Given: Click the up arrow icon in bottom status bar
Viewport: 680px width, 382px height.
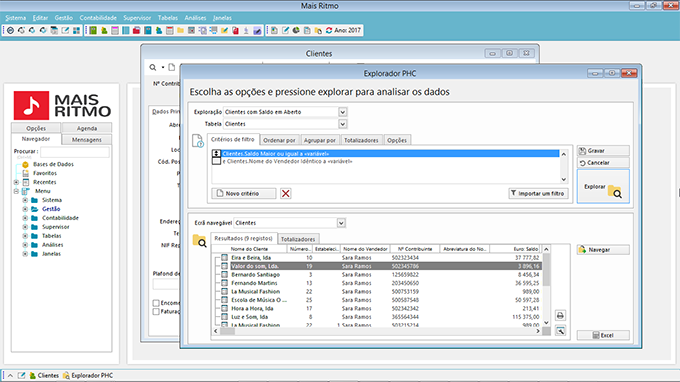Looking at the screenshot, I should 10,375.
